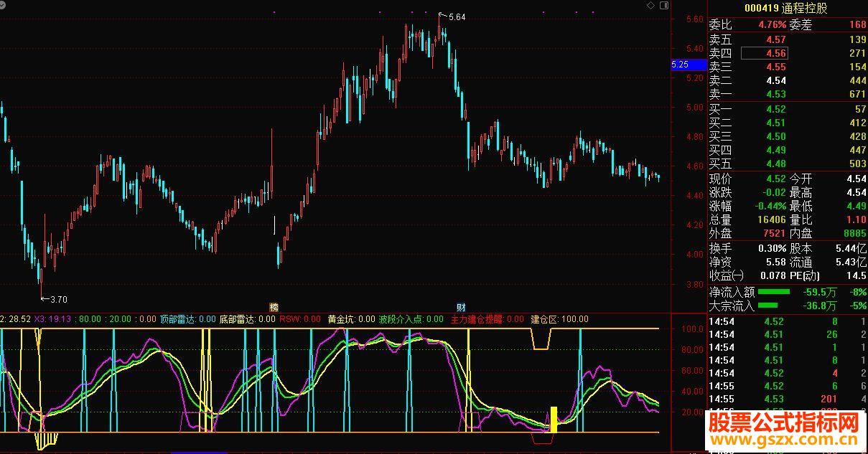Screen dimensions: 868x454
Task: Click the 现价 value 4.52
Action: [775, 179]
